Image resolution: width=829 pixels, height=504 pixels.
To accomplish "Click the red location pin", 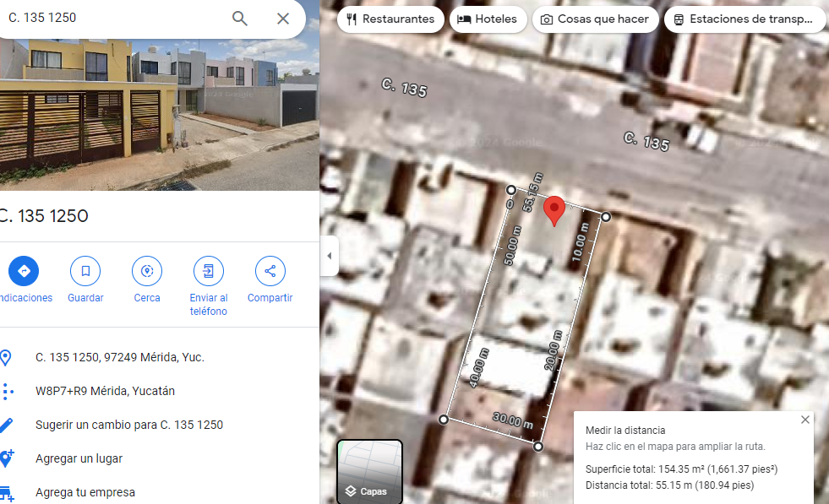I will click(x=554, y=210).
